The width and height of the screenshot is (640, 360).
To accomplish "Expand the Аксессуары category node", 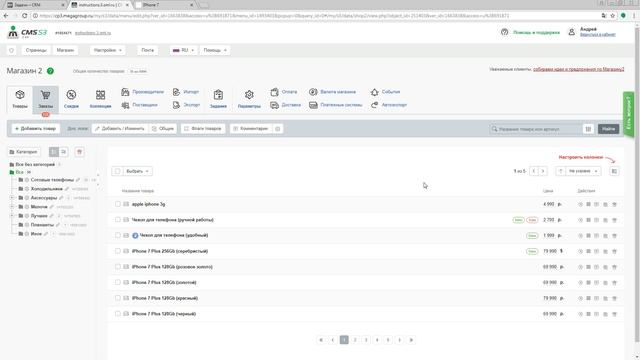I will click(x=12, y=198).
